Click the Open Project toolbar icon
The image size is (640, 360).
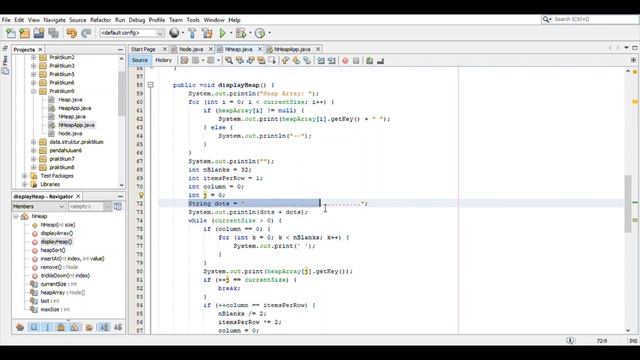[x=39, y=33]
